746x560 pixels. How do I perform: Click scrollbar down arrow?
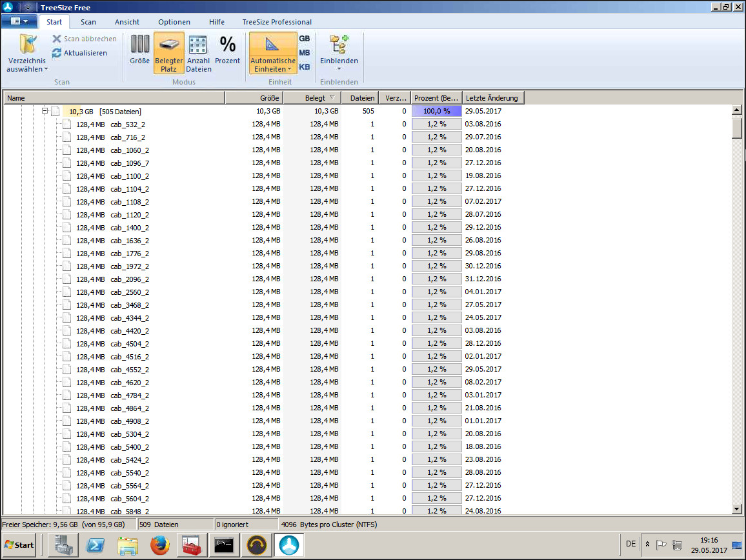[736, 508]
